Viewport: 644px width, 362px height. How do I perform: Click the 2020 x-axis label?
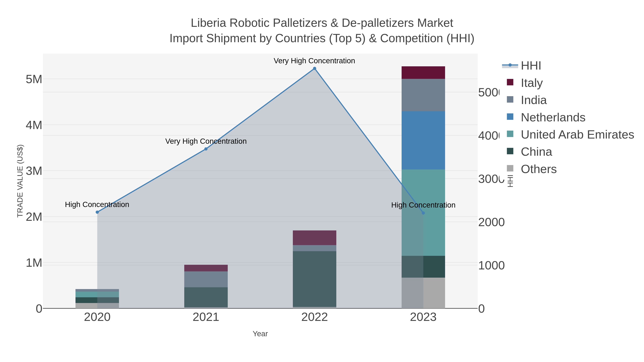coord(97,317)
